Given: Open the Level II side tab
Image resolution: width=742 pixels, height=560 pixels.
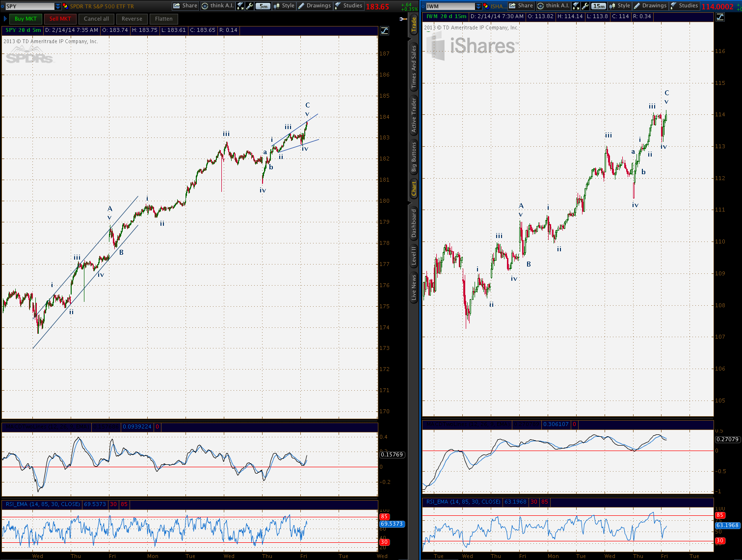Looking at the screenshot, I should [414, 256].
